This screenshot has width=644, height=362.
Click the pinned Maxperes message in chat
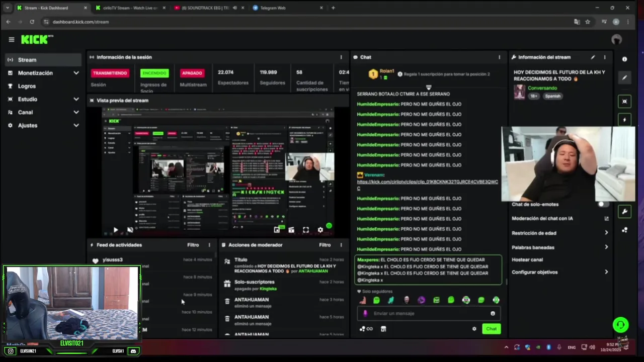pyautogui.click(x=428, y=270)
